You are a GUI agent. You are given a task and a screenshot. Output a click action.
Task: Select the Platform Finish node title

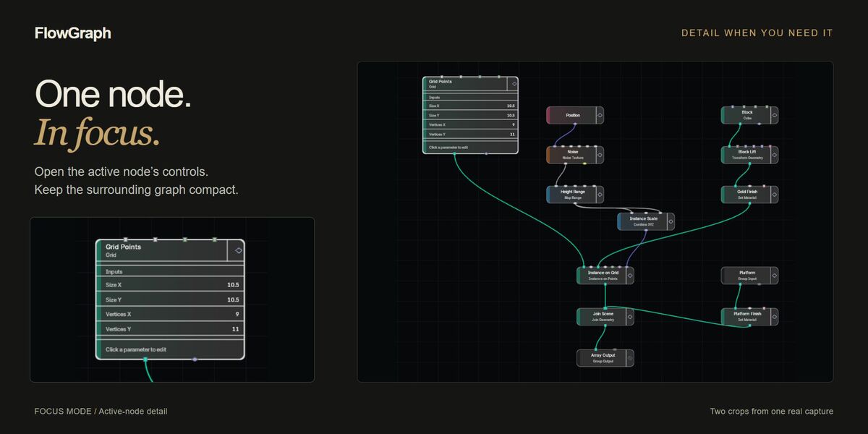pyautogui.click(x=747, y=314)
